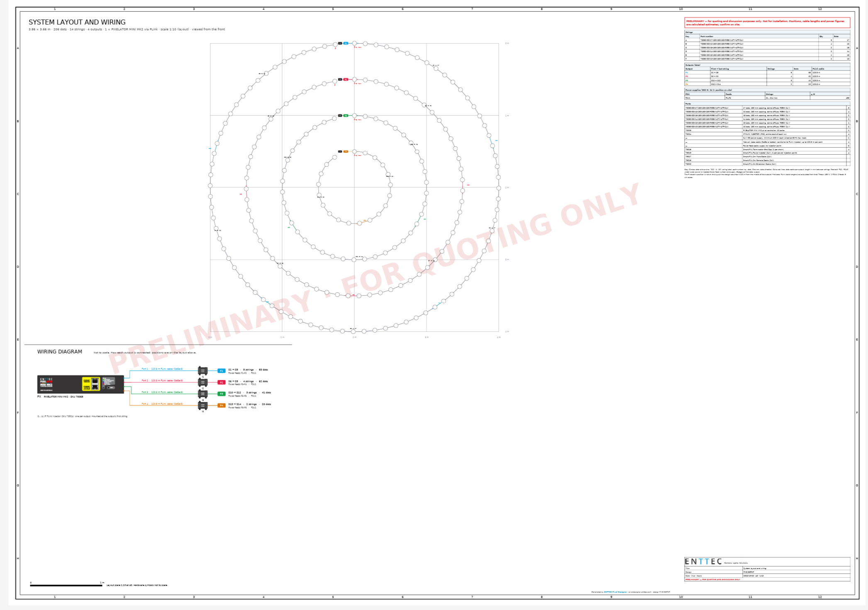Click the black injector marker on outer ring
This screenshot has width=868, height=610.
coord(340,43)
